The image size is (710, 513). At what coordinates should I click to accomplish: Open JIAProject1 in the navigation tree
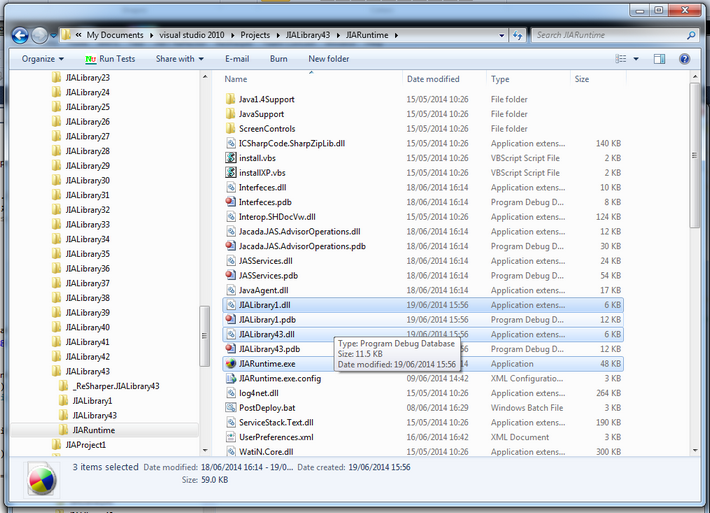pos(86,445)
